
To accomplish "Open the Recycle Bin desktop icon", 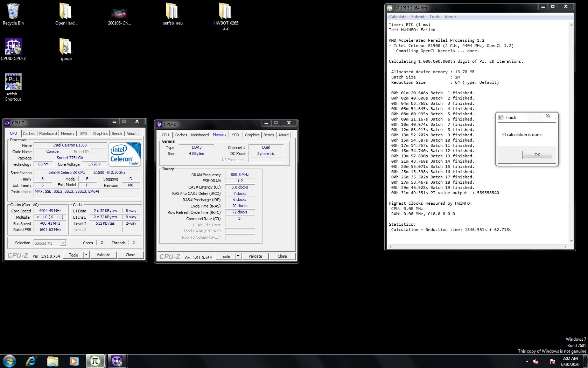I will coord(13,14).
